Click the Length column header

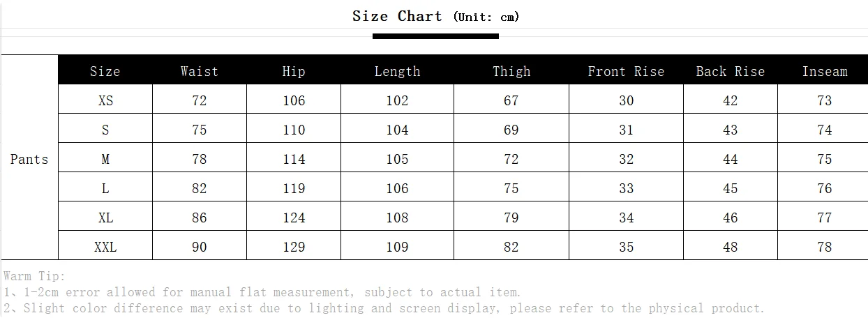coord(397,71)
